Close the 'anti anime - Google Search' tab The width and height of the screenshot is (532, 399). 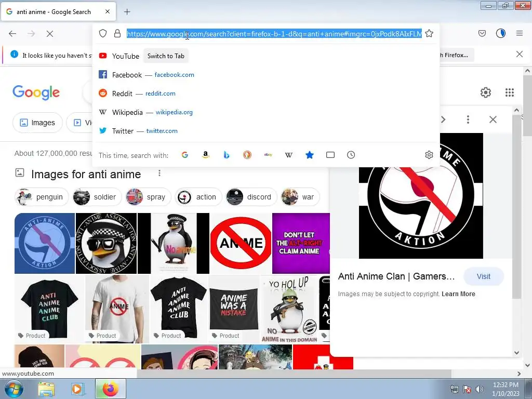[x=108, y=11]
